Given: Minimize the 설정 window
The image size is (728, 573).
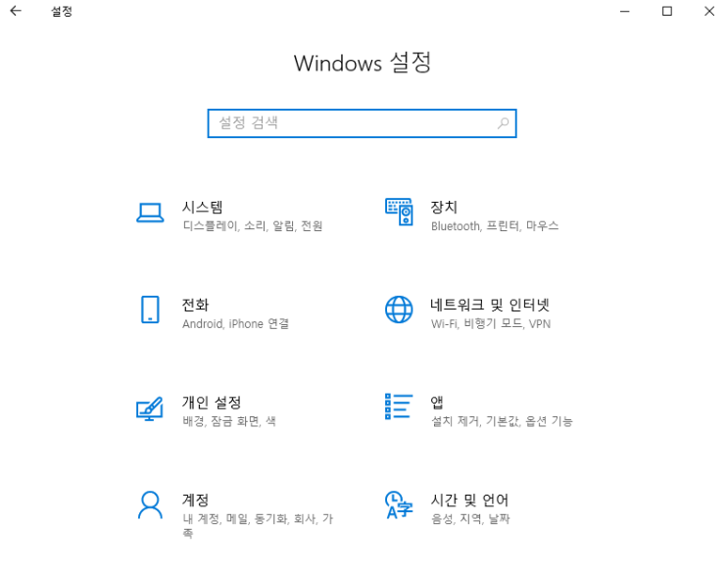Looking at the screenshot, I should [x=625, y=11].
